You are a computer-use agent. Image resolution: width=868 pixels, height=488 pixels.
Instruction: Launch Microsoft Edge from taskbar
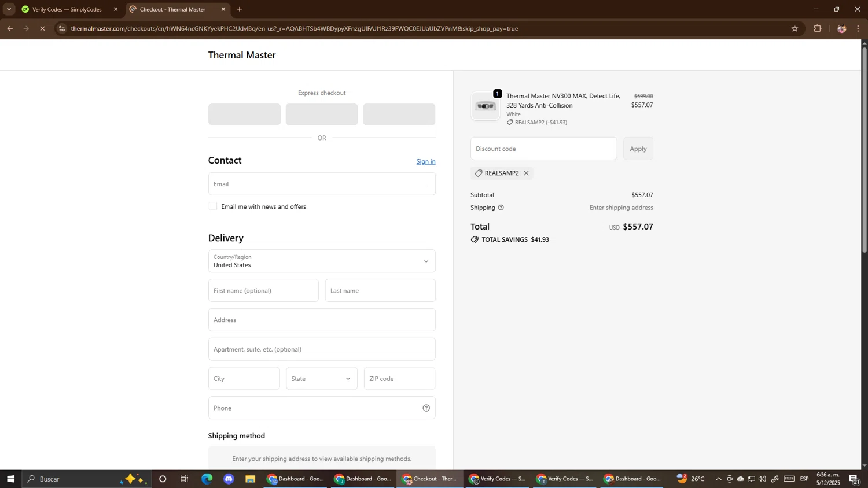pos(207,479)
